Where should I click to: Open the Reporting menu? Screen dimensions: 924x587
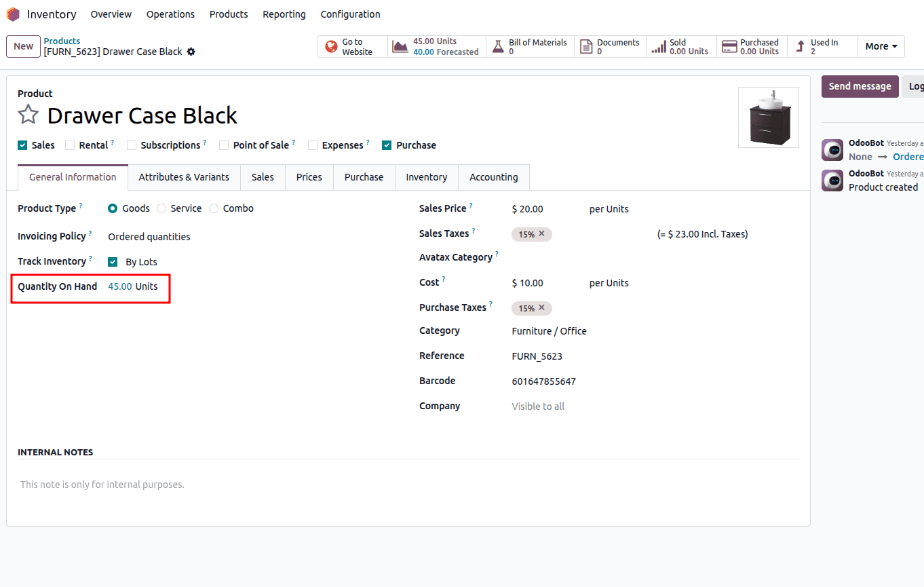pyautogui.click(x=284, y=14)
